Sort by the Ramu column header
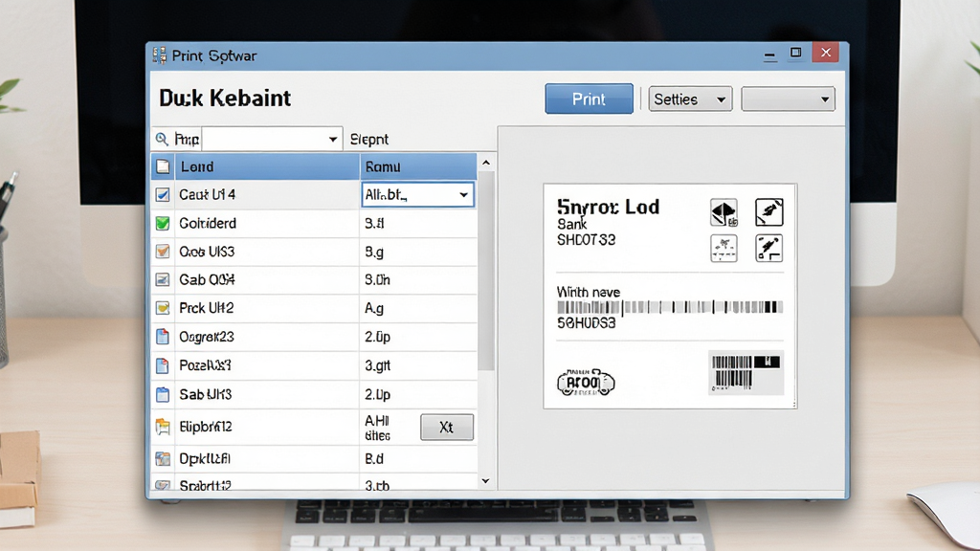The image size is (980, 551). [418, 166]
